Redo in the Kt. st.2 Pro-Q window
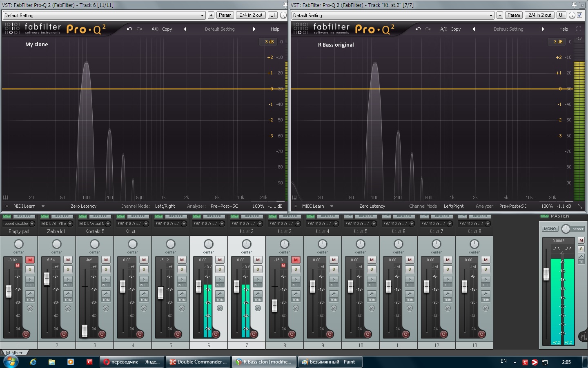588x368 pixels. click(x=428, y=29)
